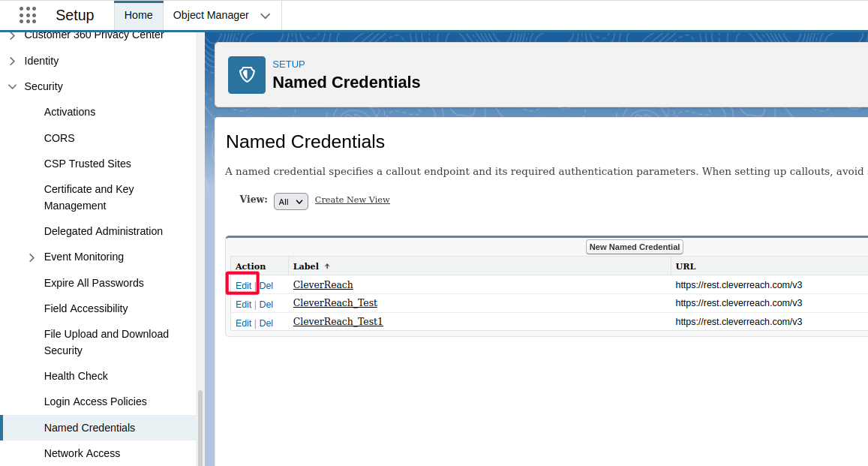Click the CleverReach_Test row URL cell
The height and width of the screenshot is (466, 868).
click(x=738, y=303)
